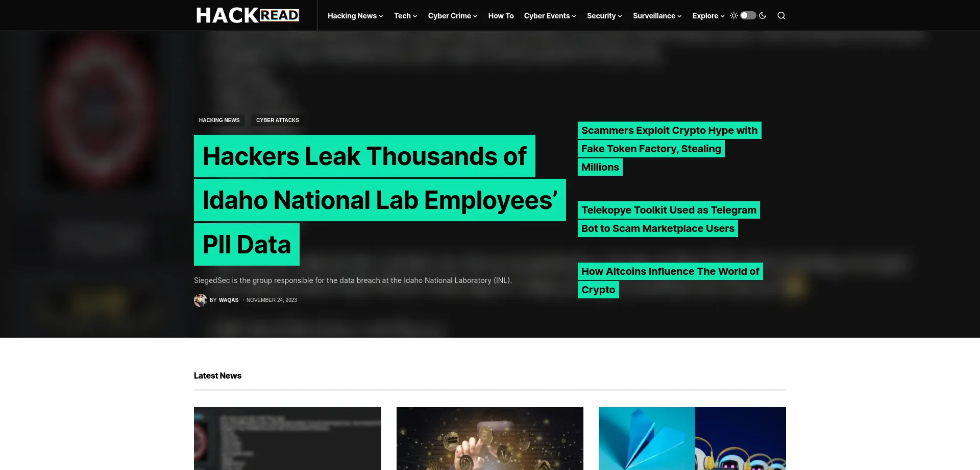Screen dimensions: 980x470
Task: Open the Tech menu label
Action: (x=402, y=16)
